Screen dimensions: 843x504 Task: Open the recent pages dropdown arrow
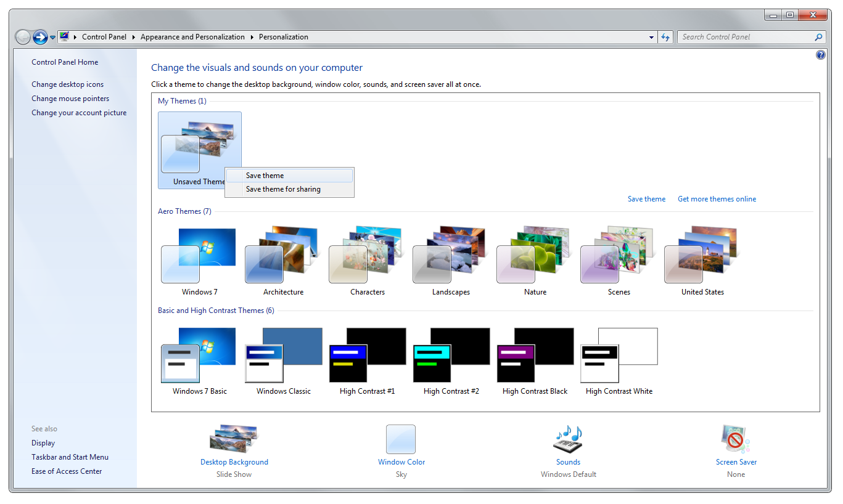(52, 38)
